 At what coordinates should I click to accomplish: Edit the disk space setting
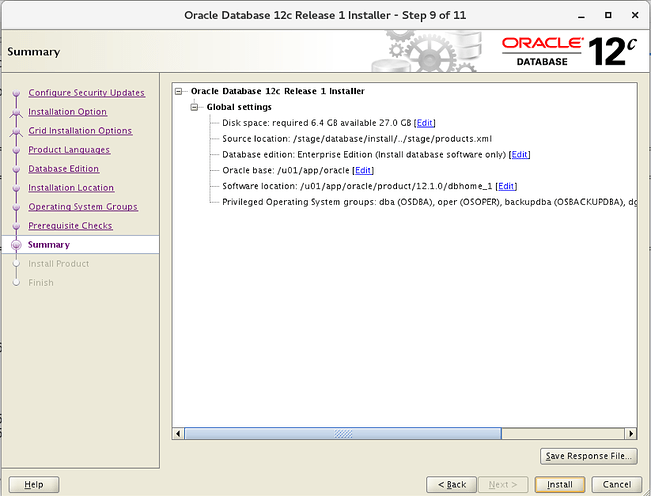click(424, 123)
